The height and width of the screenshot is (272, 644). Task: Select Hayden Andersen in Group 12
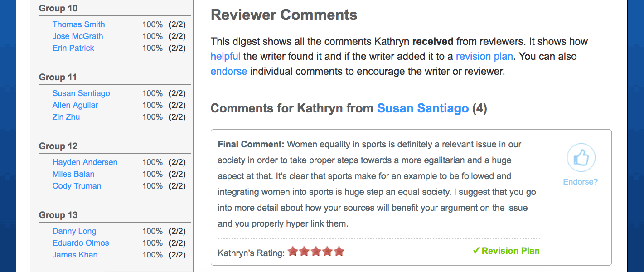tap(85, 162)
